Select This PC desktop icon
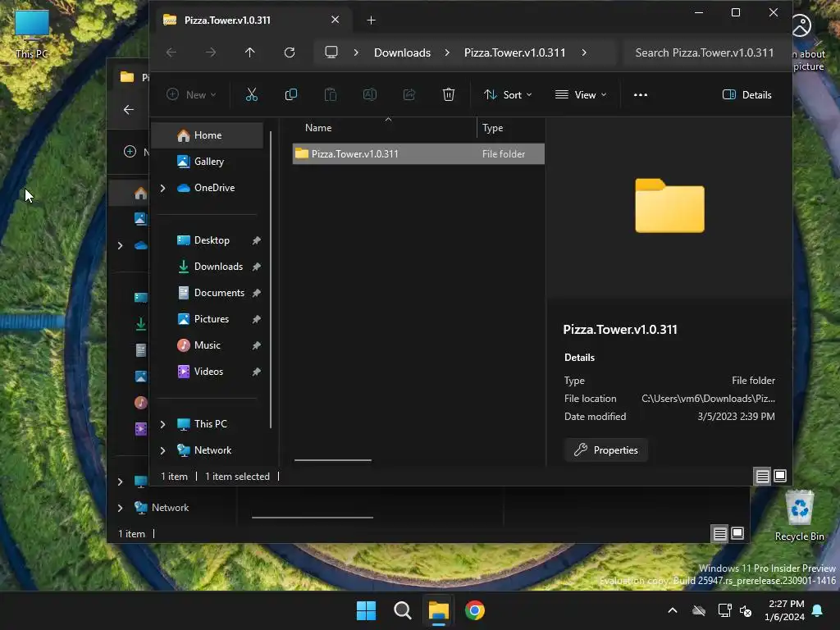840x630 pixels. pos(32,33)
